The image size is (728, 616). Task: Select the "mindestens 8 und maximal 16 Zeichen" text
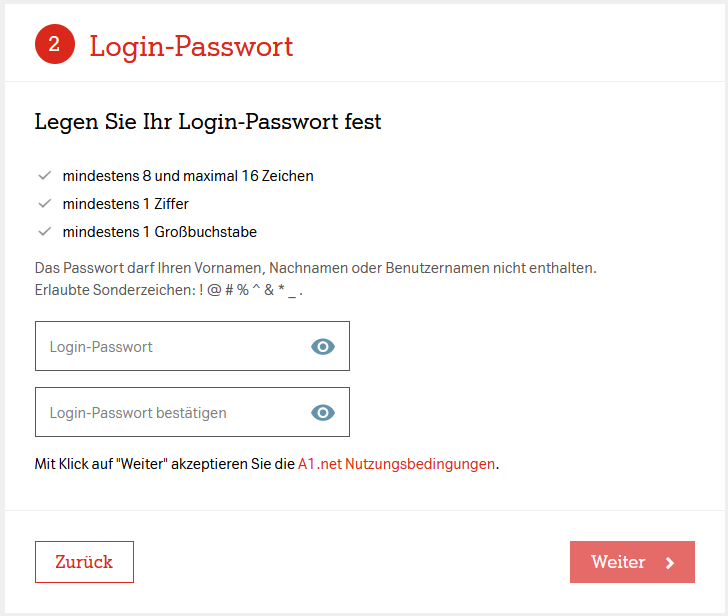pyautogui.click(x=188, y=176)
